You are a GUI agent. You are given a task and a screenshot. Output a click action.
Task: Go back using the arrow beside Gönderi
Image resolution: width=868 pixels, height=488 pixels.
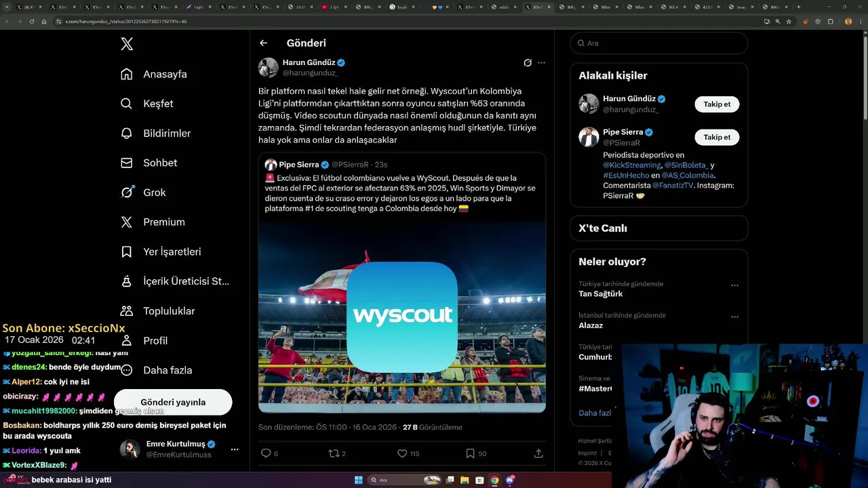pyautogui.click(x=263, y=43)
